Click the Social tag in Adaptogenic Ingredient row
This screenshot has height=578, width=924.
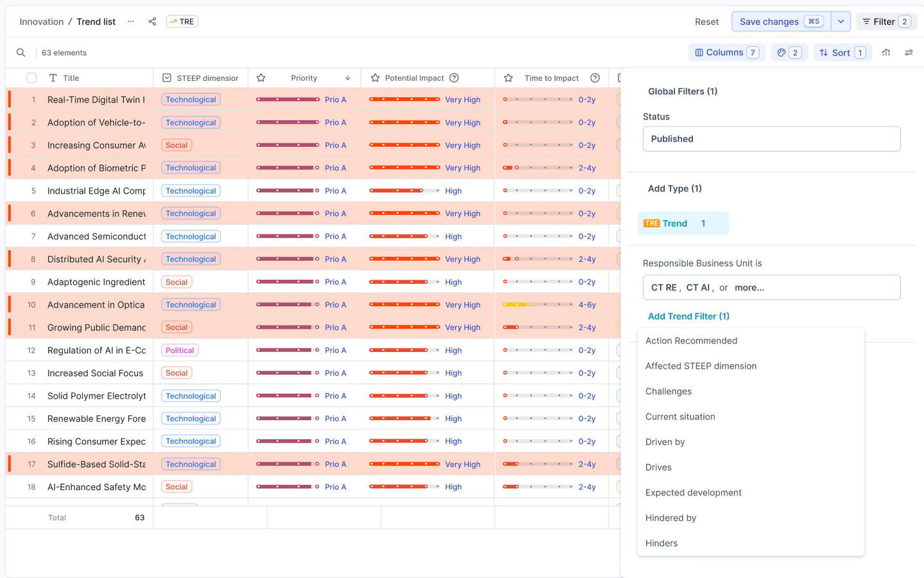pos(176,282)
